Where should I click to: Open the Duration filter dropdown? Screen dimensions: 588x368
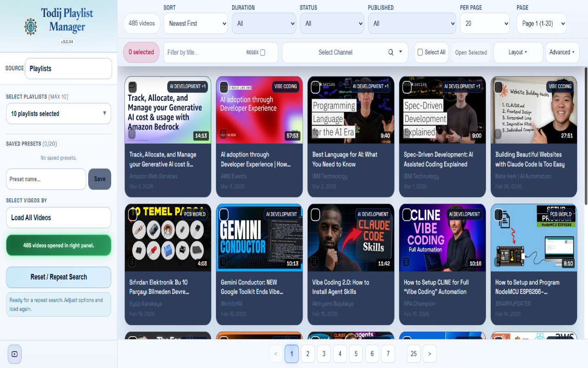(264, 23)
